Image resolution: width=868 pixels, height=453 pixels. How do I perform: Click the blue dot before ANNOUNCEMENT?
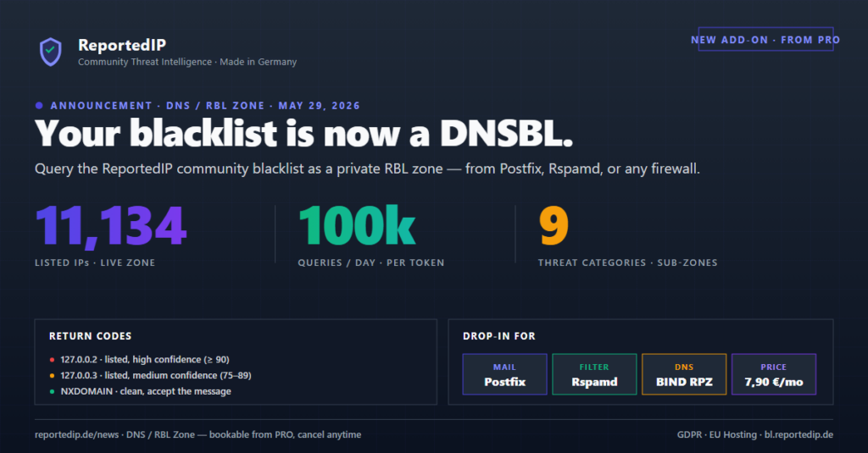[x=39, y=106]
